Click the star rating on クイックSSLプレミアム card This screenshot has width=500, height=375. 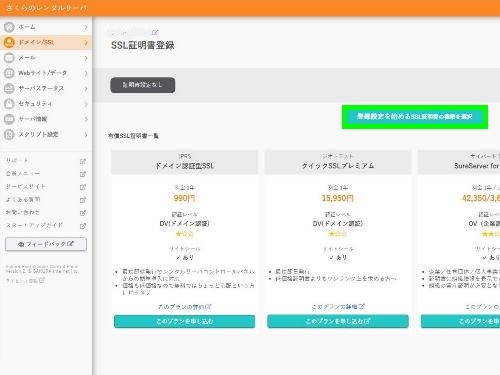[338, 234]
